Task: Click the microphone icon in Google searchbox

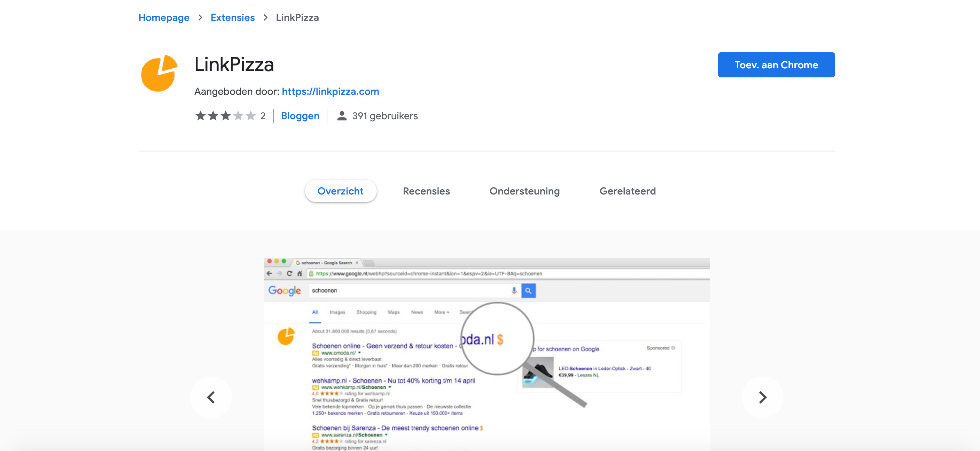Action: click(514, 290)
